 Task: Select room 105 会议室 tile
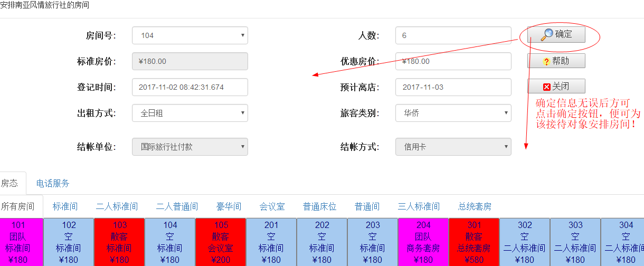(221, 242)
